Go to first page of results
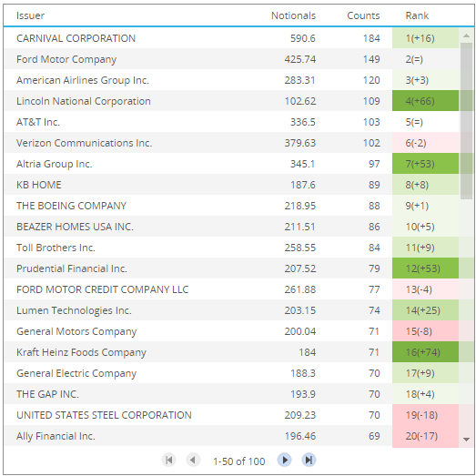This screenshot has width=476, height=476. click(168, 460)
